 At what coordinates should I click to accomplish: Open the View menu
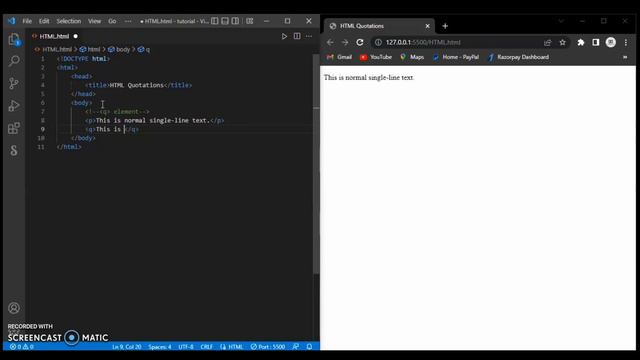pyautogui.click(x=94, y=21)
